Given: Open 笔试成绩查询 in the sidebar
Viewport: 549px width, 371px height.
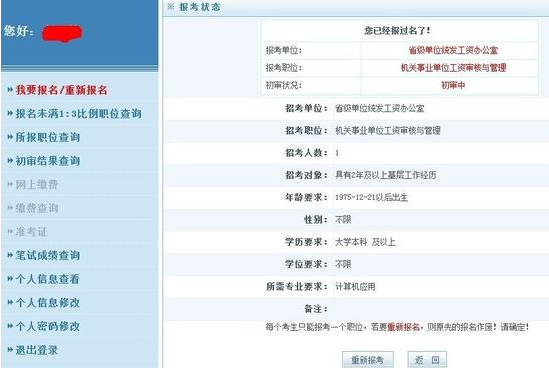Looking at the screenshot, I should tap(48, 256).
